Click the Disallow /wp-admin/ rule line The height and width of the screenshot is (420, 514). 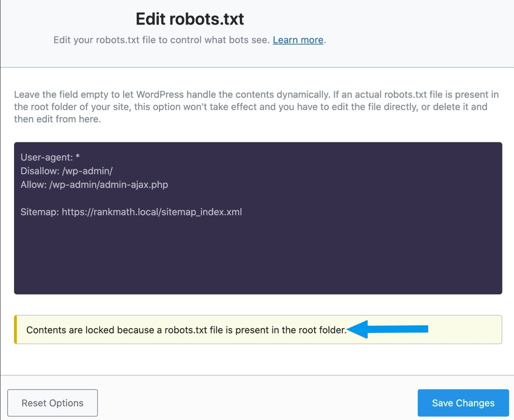pos(67,171)
